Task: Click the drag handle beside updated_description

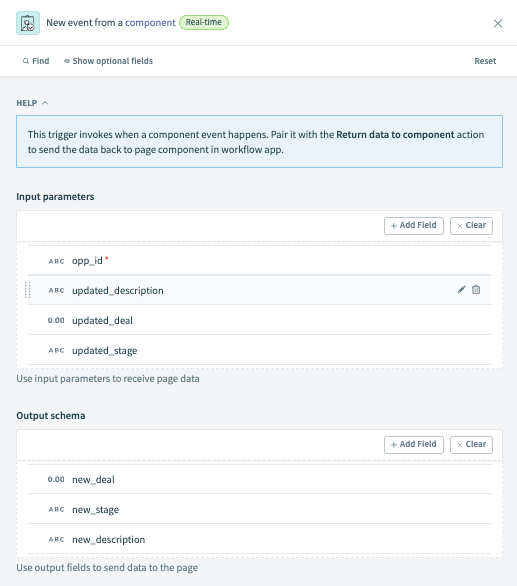Action: click(x=27, y=290)
